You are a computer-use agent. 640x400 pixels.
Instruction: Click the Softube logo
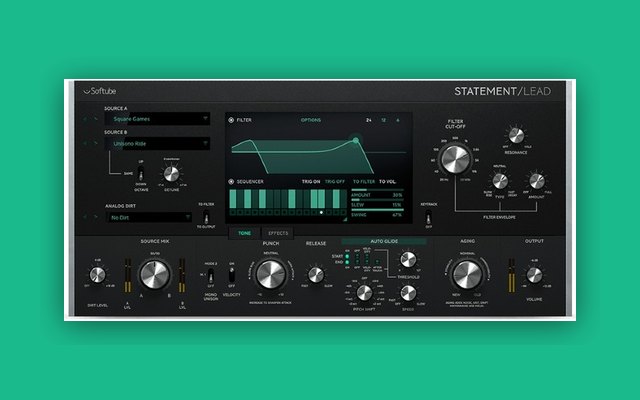(100, 91)
